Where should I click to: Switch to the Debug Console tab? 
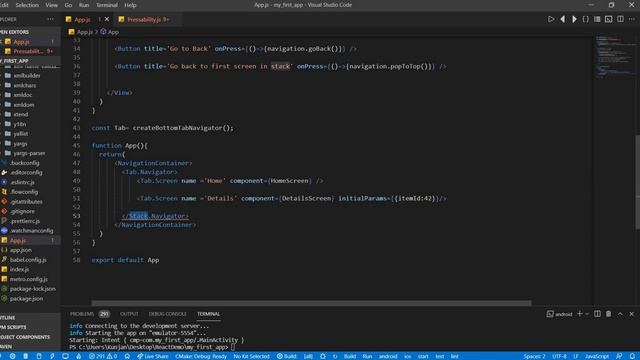coord(167,314)
